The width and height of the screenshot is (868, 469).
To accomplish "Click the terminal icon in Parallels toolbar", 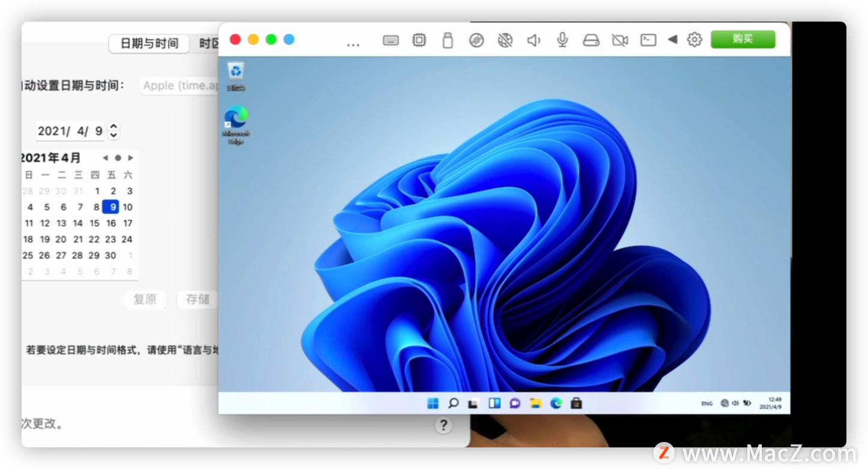I will tap(648, 40).
